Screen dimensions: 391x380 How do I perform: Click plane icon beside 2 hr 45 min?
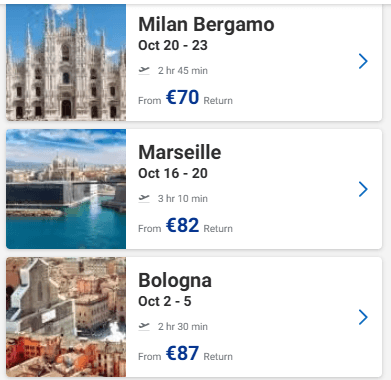pos(144,70)
